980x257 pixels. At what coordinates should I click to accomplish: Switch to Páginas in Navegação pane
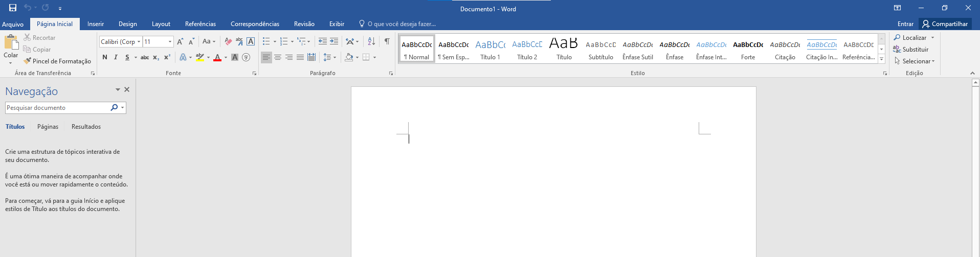48,127
